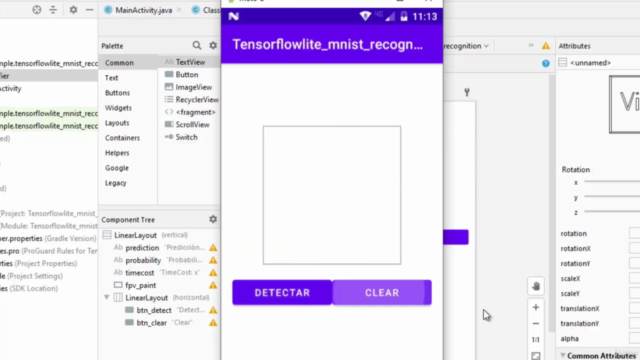Image resolution: width=640 pixels, height=360 pixels.
Task: Search the Palette with magnifier icon
Action: click(197, 45)
